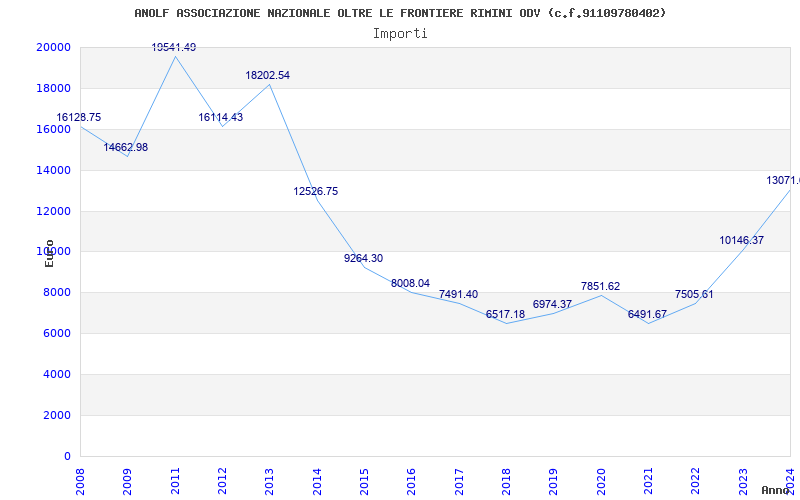The width and height of the screenshot is (800, 500).
Task: Click the x-axis year 2011
Action: click(x=175, y=481)
